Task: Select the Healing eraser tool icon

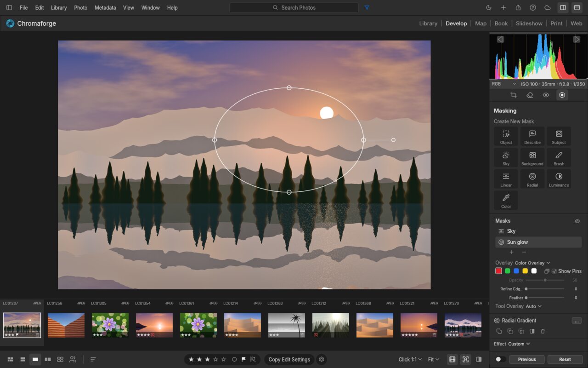Action: [530, 95]
